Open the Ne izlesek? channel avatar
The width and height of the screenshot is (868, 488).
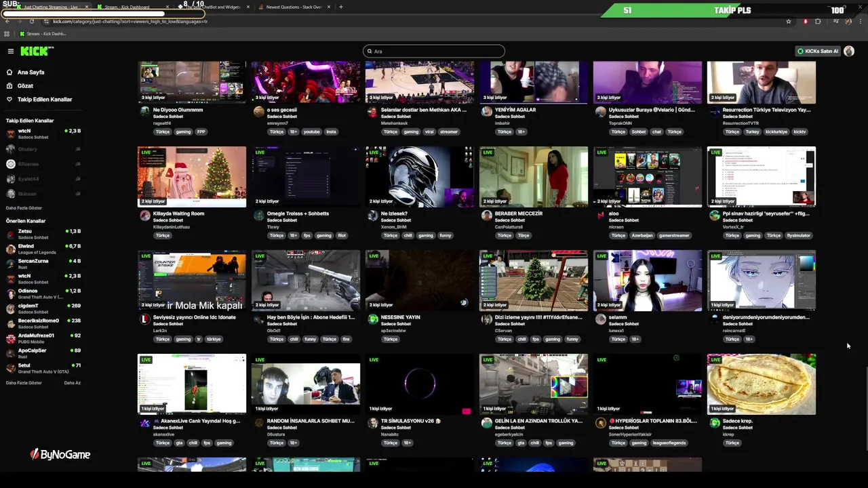point(372,216)
